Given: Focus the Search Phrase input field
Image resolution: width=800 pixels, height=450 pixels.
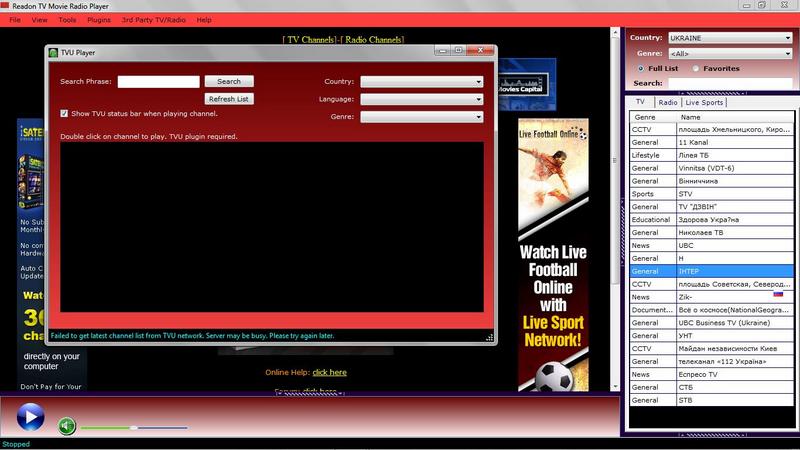Looking at the screenshot, I should 159,82.
